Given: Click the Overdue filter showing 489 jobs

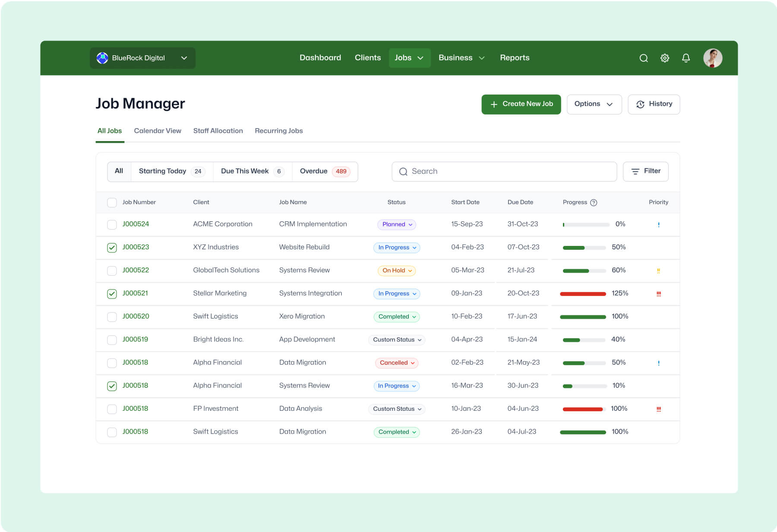Looking at the screenshot, I should click(x=325, y=171).
